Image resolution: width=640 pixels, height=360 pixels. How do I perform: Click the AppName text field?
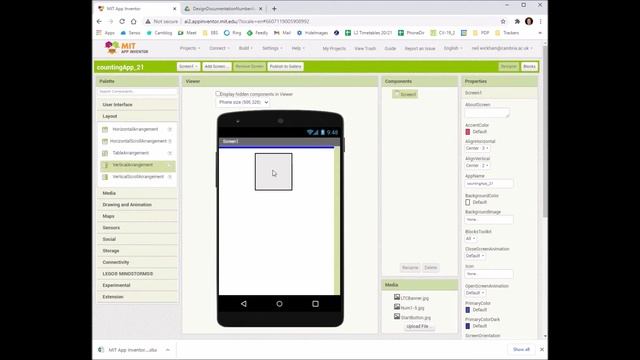pos(489,184)
